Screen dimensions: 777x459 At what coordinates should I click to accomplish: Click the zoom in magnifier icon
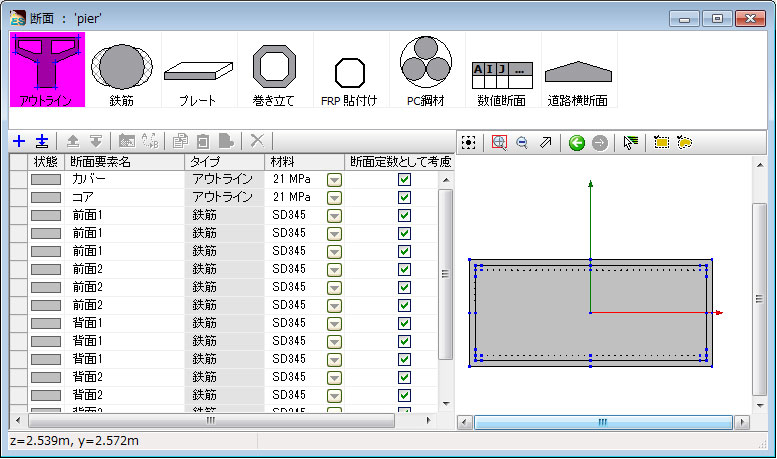pos(501,143)
